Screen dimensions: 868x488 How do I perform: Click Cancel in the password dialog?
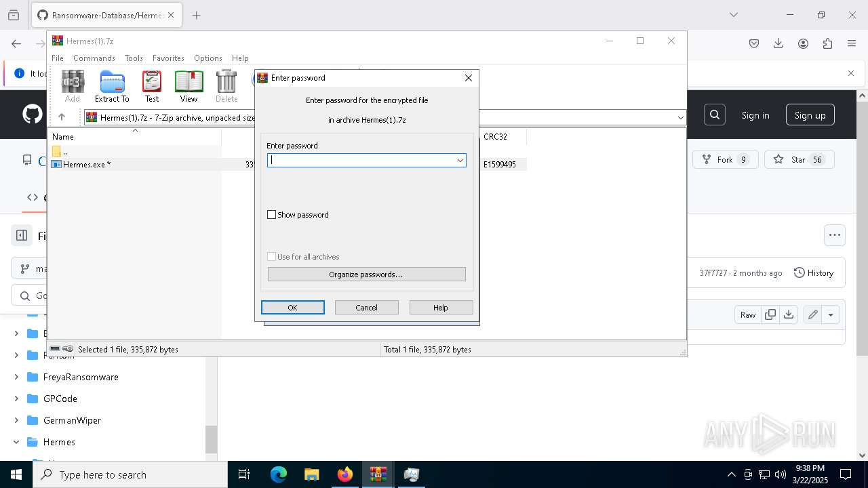(367, 308)
